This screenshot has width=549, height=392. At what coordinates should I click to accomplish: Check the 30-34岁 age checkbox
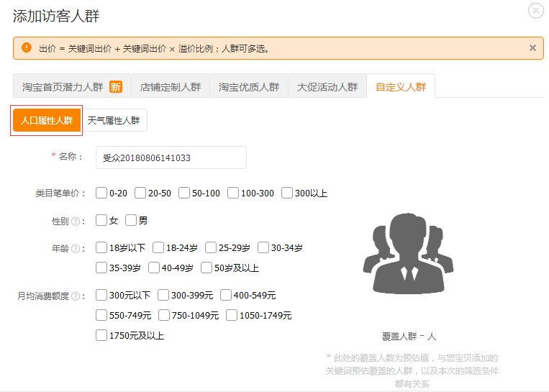tap(263, 247)
